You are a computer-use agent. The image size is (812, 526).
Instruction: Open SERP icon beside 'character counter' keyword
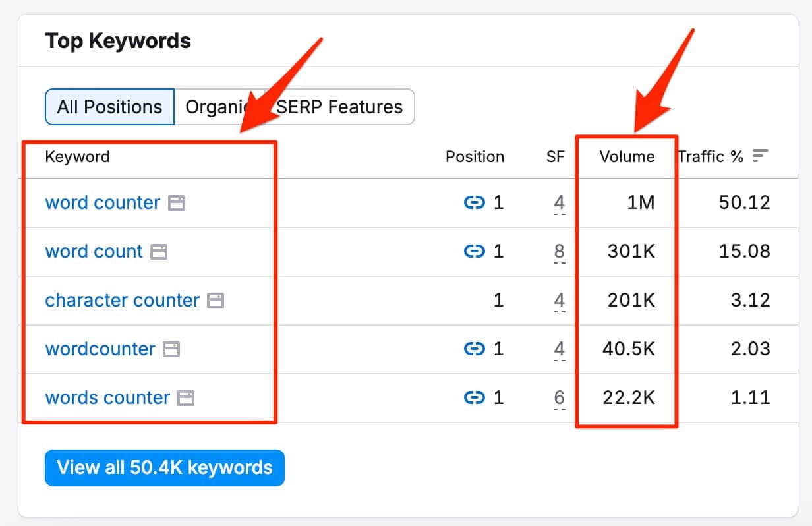coord(216,301)
